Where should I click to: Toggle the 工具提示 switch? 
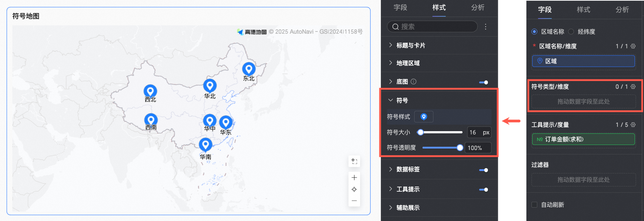[484, 189]
